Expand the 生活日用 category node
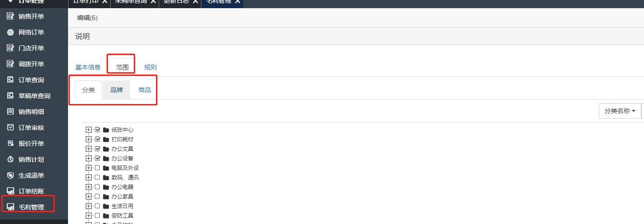644x224 pixels. (88, 206)
